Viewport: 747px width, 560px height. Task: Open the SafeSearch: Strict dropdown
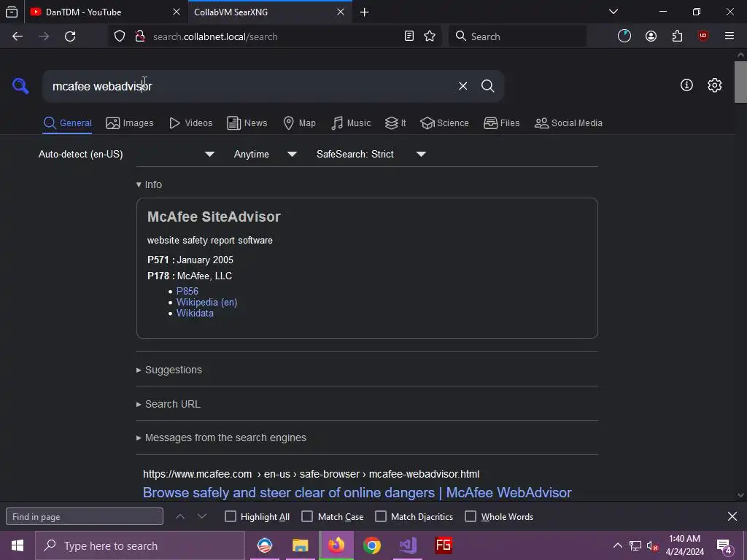371,155
